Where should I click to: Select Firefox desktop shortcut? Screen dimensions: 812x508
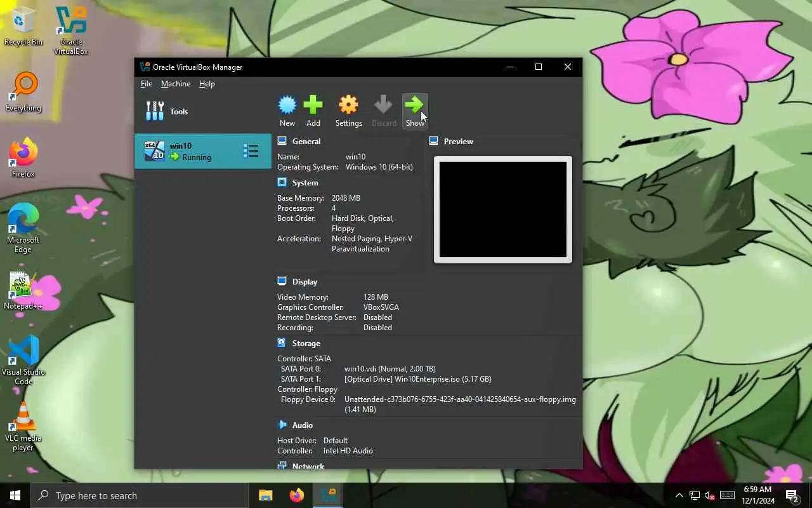pyautogui.click(x=23, y=158)
